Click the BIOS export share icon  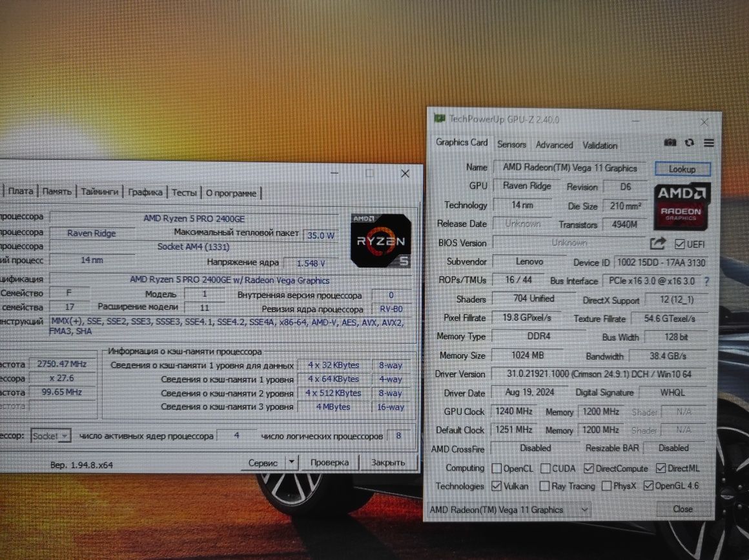[x=658, y=243]
